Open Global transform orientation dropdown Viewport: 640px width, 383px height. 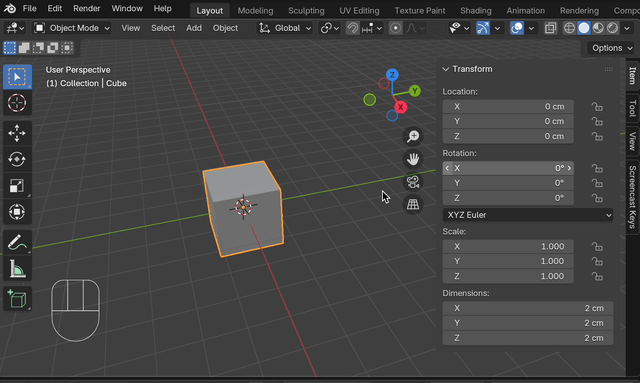pos(285,28)
